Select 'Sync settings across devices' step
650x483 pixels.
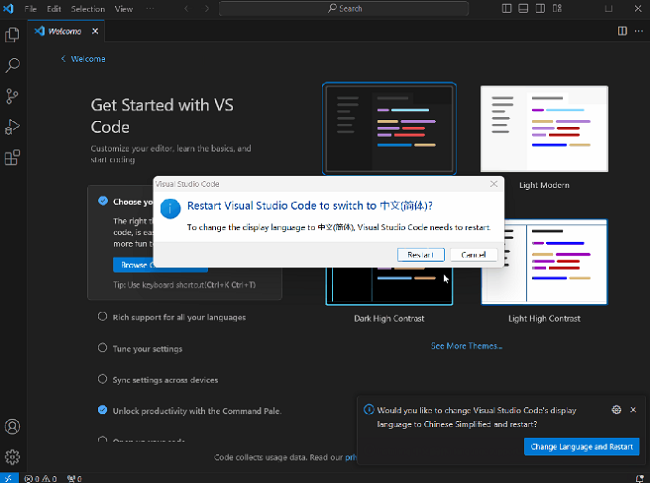[164, 379]
